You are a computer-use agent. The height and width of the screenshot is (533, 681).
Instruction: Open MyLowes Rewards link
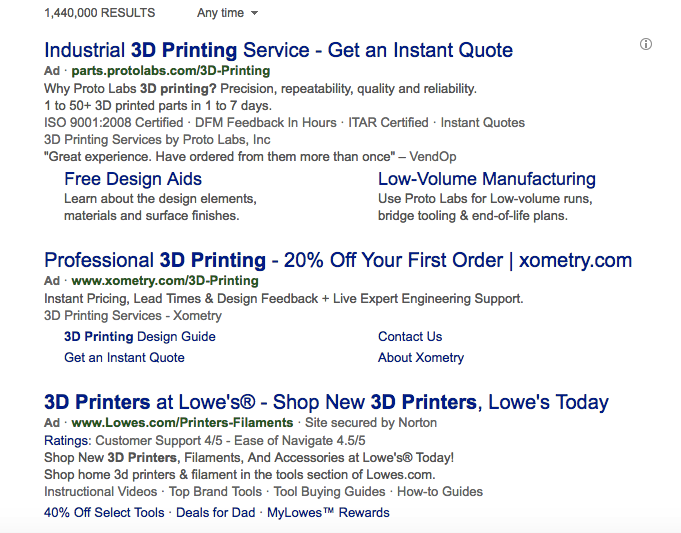[328, 513]
